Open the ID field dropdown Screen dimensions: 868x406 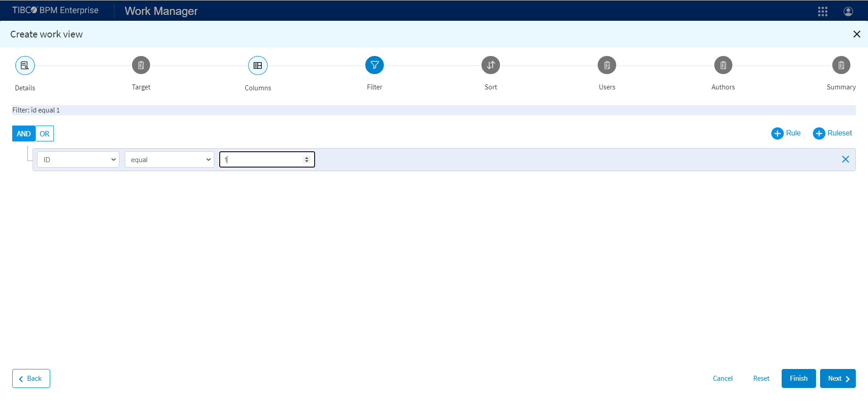pyautogui.click(x=78, y=159)
